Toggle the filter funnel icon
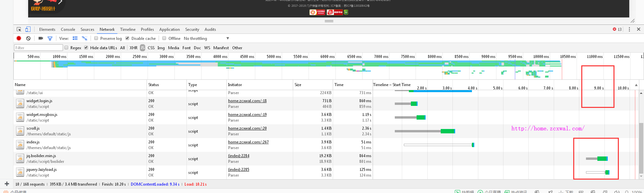 [50, 39]
